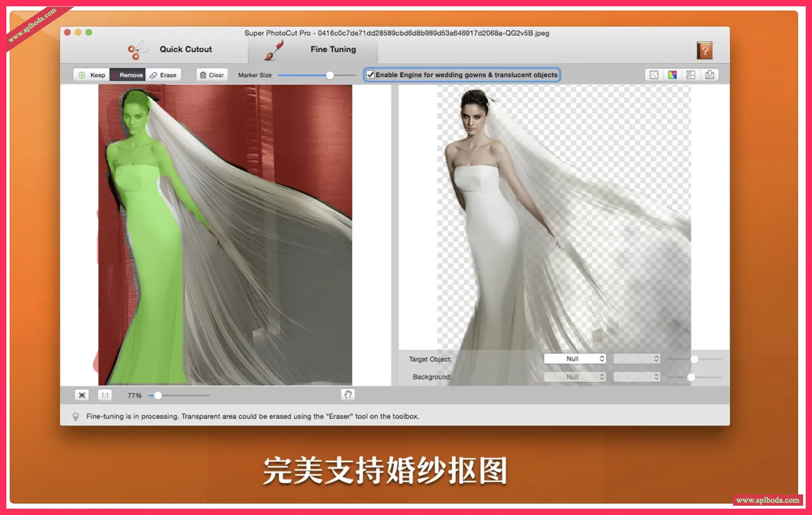Open the color background picker icon
The width and height of the screenshot is (812, 515).
pyautogui.click(x=673, y=75)
